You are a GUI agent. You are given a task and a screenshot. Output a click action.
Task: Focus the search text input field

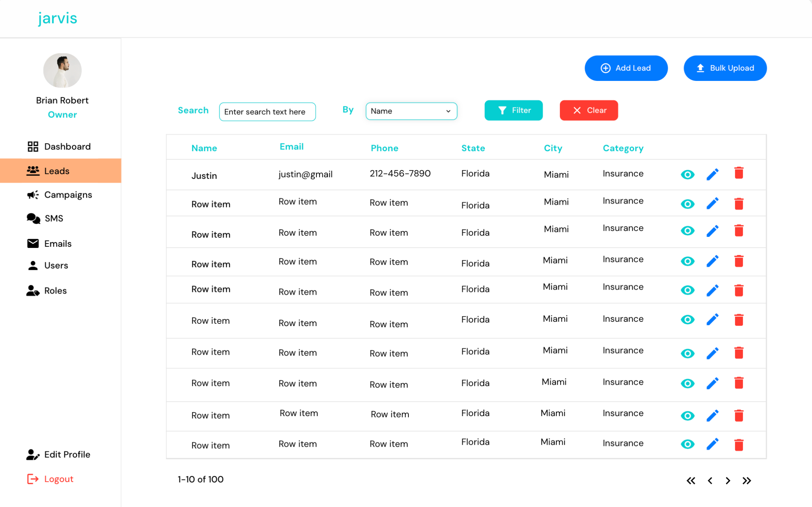pos(267,112)
